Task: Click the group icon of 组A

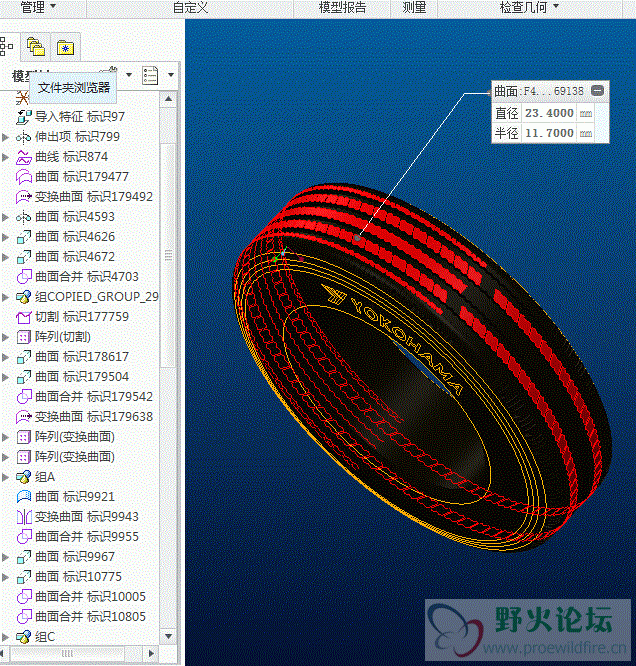Action: (x=24, y=477)
